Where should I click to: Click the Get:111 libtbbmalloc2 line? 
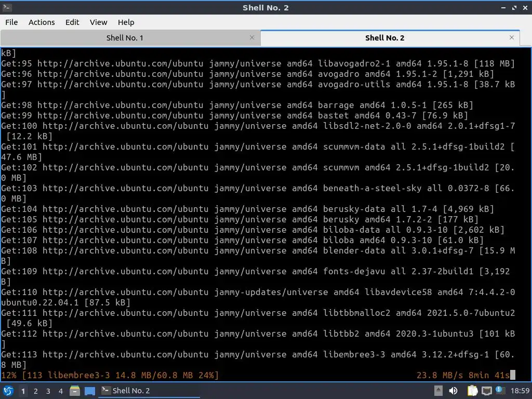(258, 318)
